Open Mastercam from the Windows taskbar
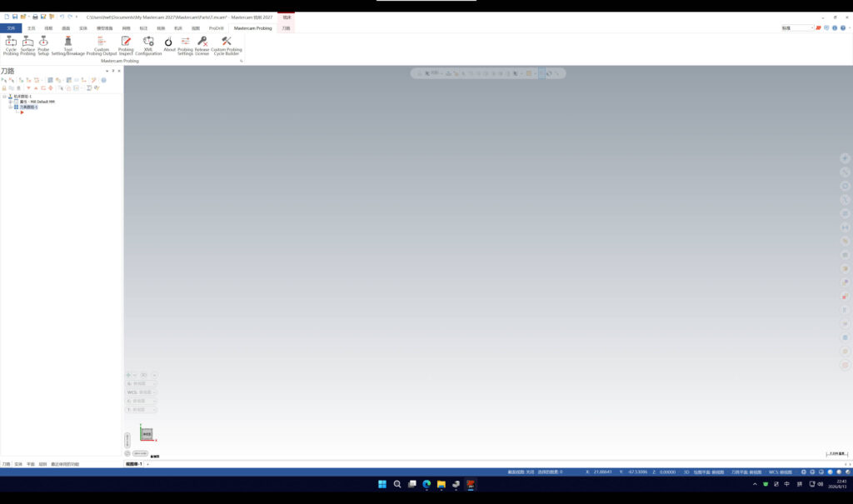This screenshot has width=853, height=504. 471,484
